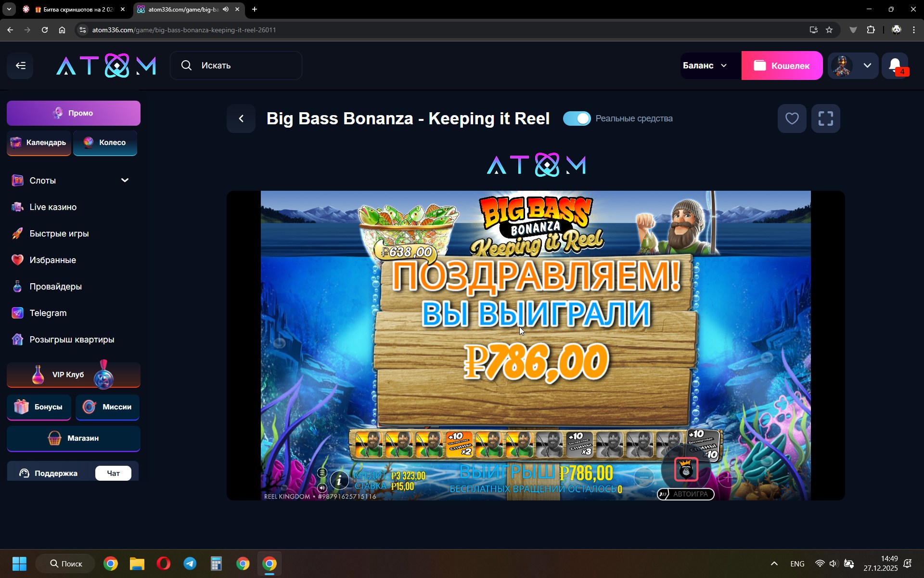Collapse the sidebar with the arrow-menu icon

click(20, 66)
